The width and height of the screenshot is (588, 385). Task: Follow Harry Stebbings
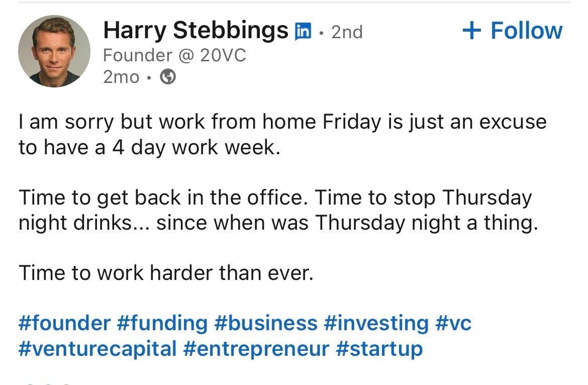coord(512,30)
